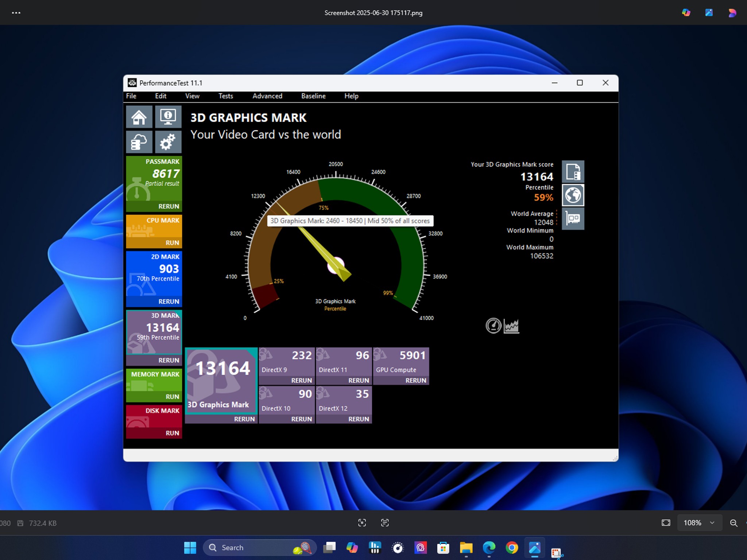
Task: Open the Windows Start menu
Action: [190, 548]
